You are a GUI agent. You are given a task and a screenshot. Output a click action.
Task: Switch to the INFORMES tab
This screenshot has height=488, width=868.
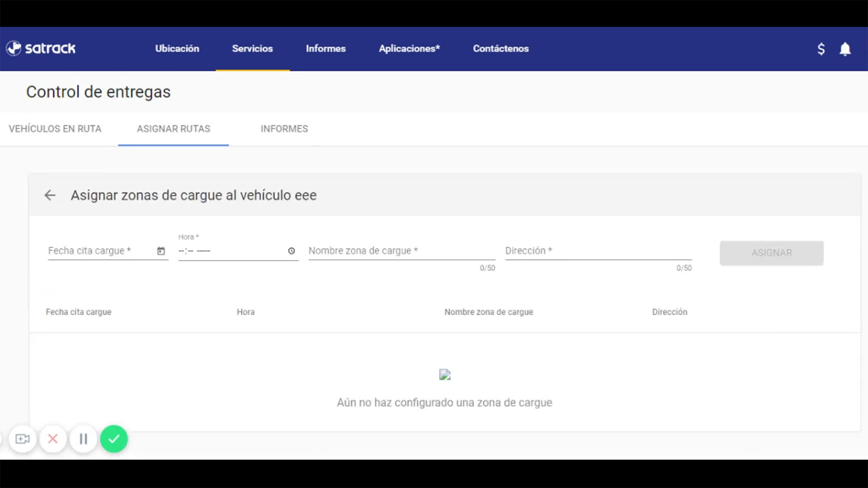coord(284,129)
